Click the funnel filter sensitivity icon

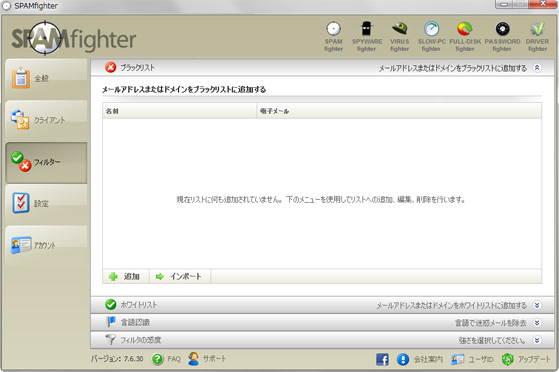[x=111, y=339]
